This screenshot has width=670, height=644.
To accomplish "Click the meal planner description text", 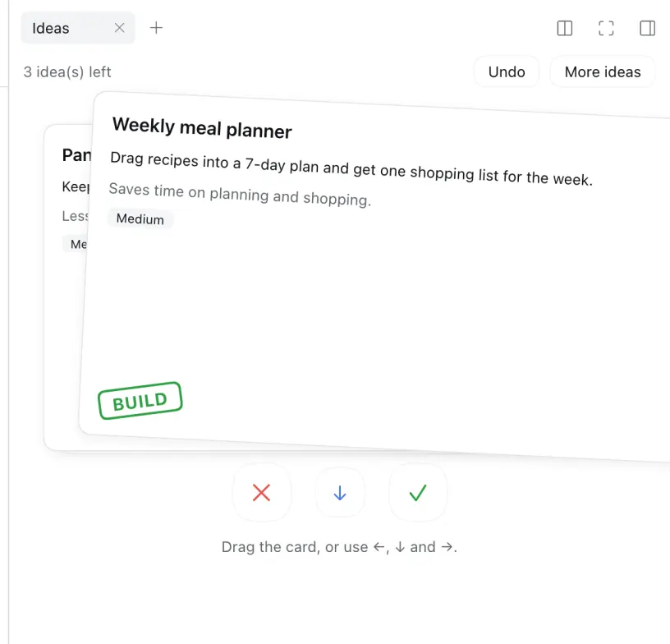I will [x=351, y=168].
